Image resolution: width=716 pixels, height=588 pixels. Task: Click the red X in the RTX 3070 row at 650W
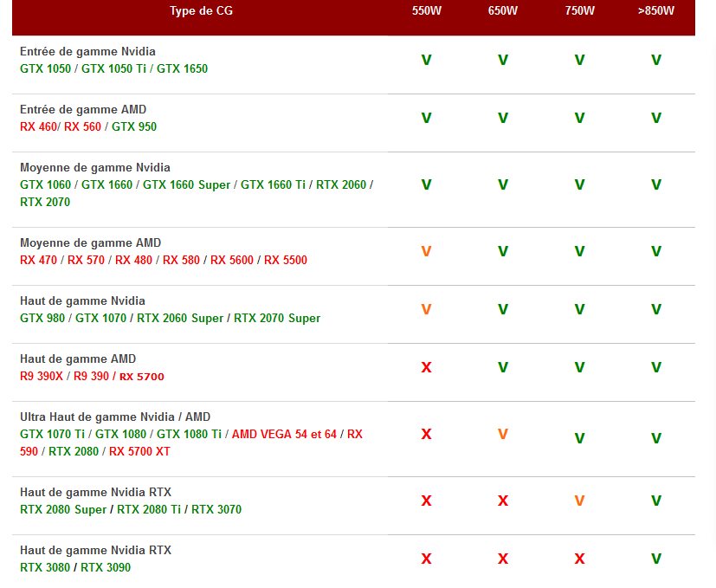coord(503,501)
